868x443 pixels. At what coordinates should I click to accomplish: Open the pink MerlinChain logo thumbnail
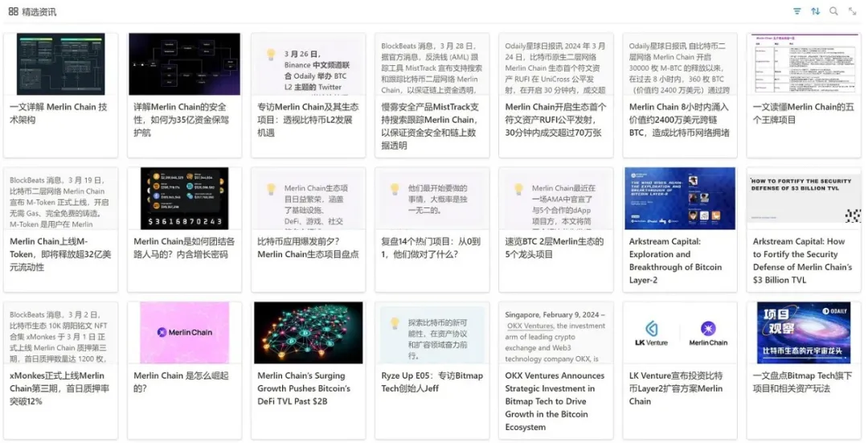[184, 332]
